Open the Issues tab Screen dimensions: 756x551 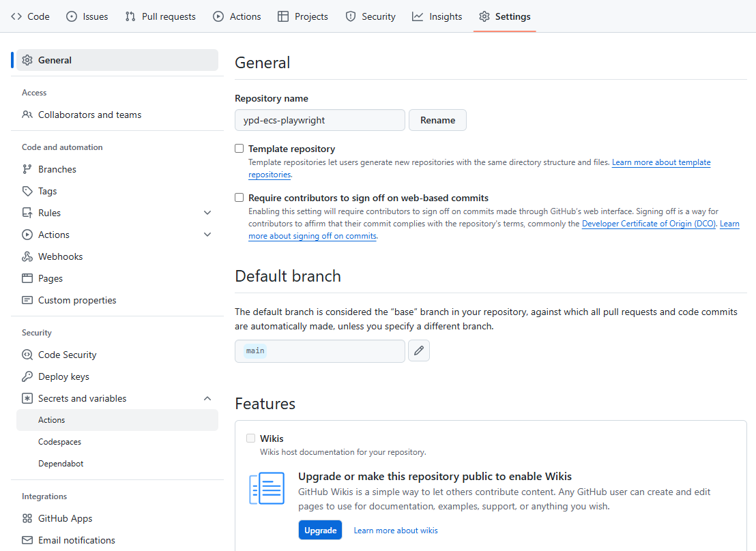pyautogui.click(x=87, y=16)
